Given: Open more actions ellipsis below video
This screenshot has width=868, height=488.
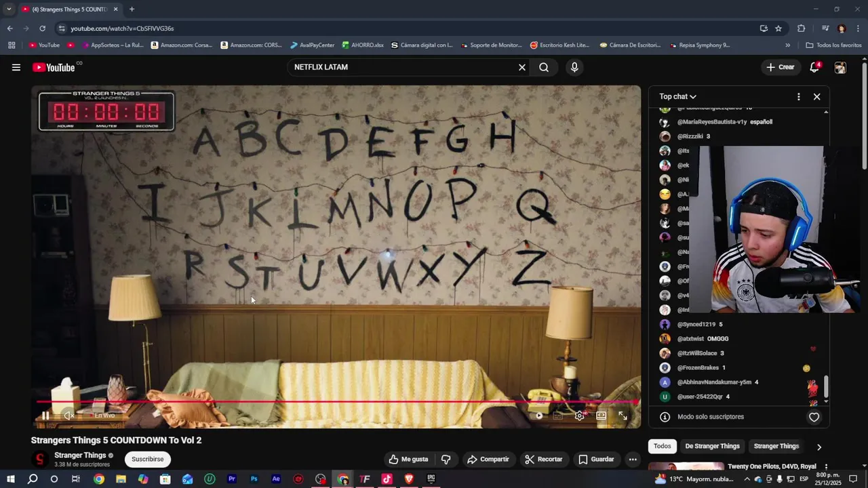Looking at the screenshot, I should (x=633, y=459).
